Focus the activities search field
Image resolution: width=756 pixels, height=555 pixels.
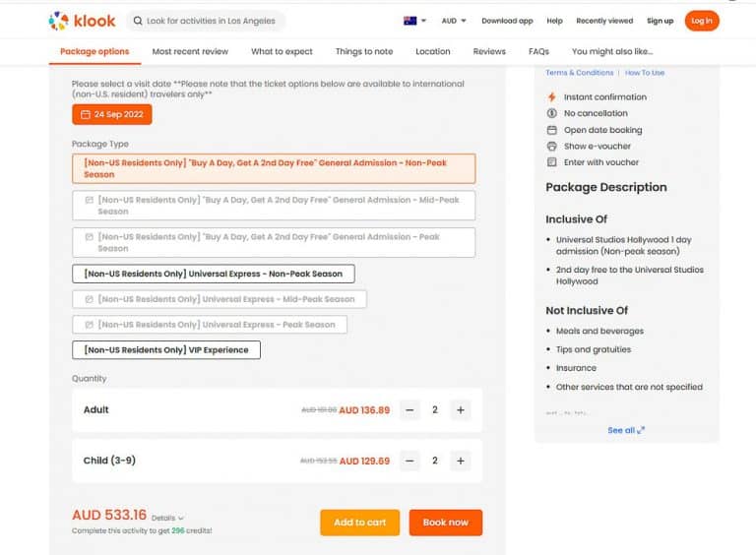click(x=212, y=21)
